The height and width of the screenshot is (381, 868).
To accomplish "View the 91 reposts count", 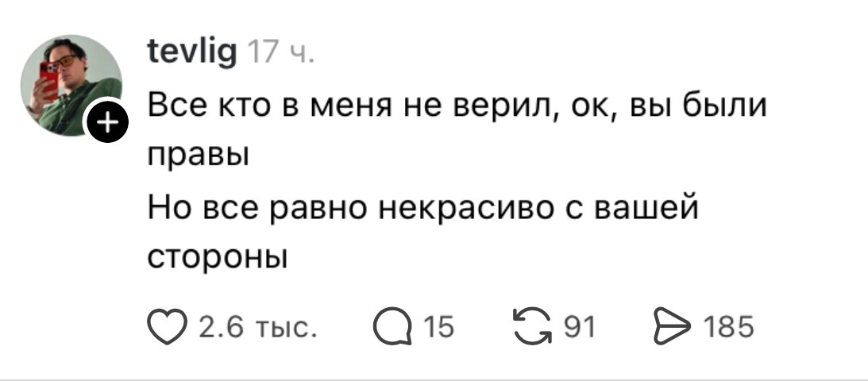I will coord(580,327).
